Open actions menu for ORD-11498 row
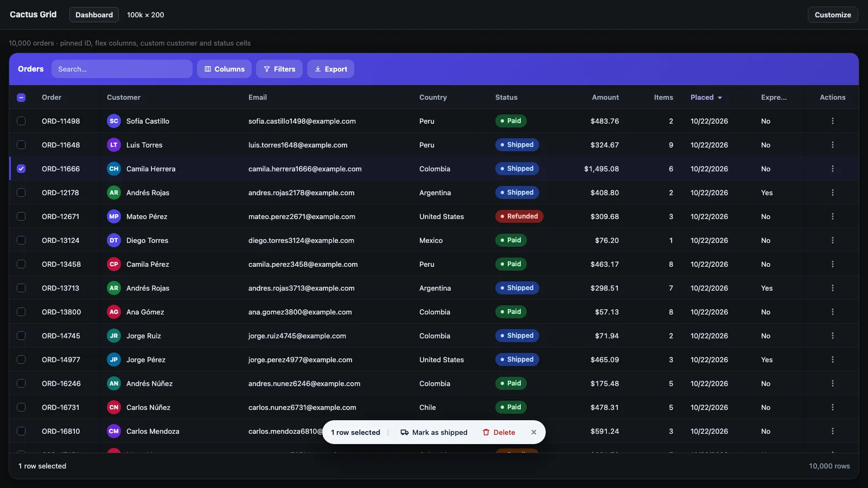Viewport: 868px width, 488px height. click(833, 121)
